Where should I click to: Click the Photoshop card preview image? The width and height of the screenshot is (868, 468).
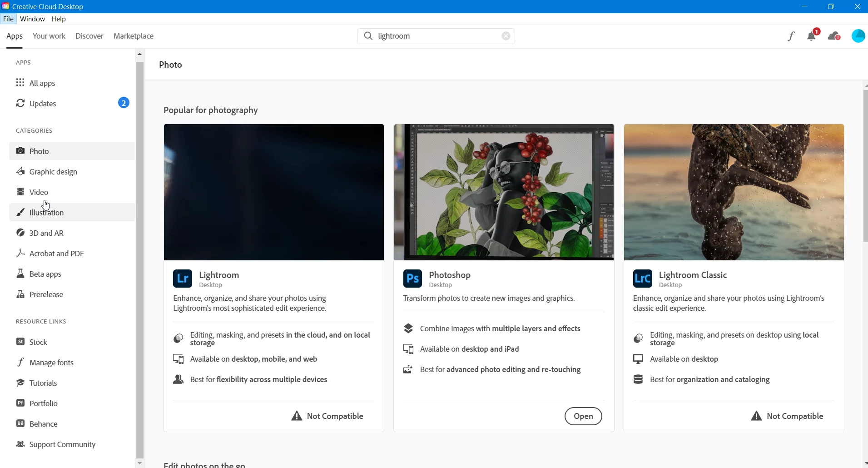tap(504, 192)
